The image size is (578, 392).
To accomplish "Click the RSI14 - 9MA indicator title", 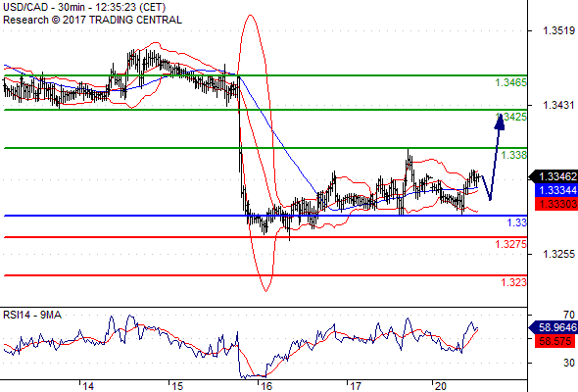I will tap(32, 315).
